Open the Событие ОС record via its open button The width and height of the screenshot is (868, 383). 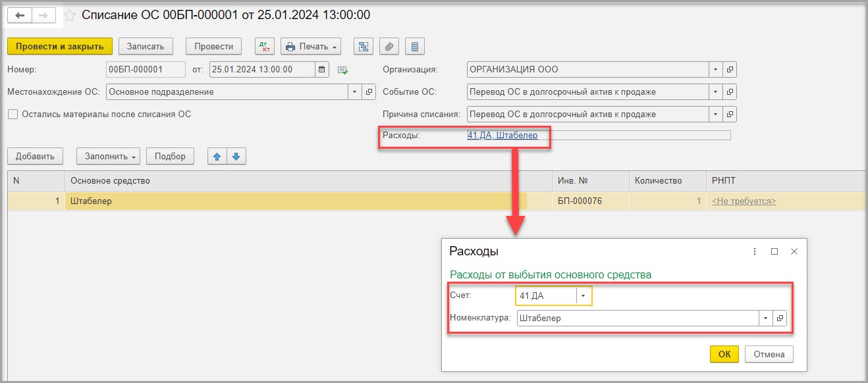[x=730, y=92]
